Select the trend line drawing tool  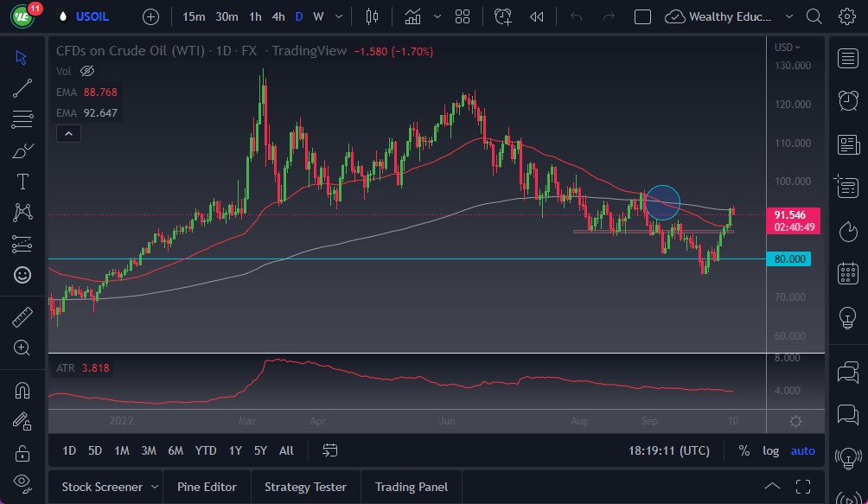pyautogui.click(x=22, y=88)
